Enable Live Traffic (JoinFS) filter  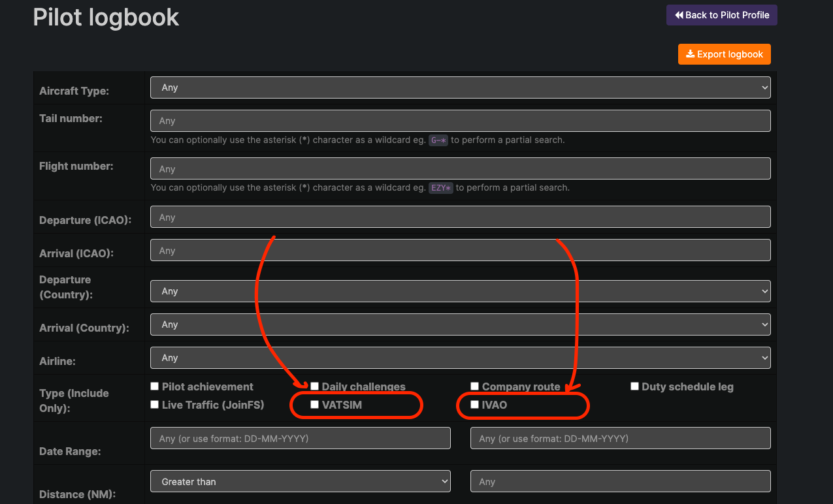(x=154, y=404)
